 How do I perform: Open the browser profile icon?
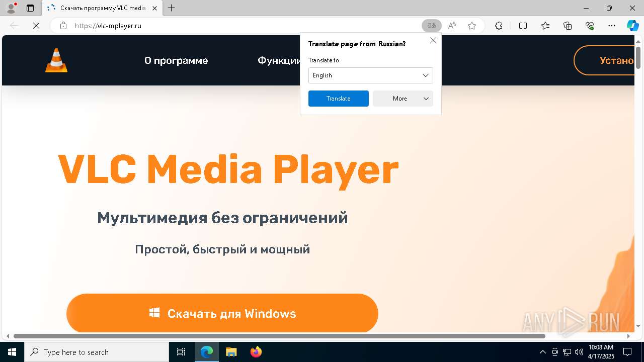11,8
